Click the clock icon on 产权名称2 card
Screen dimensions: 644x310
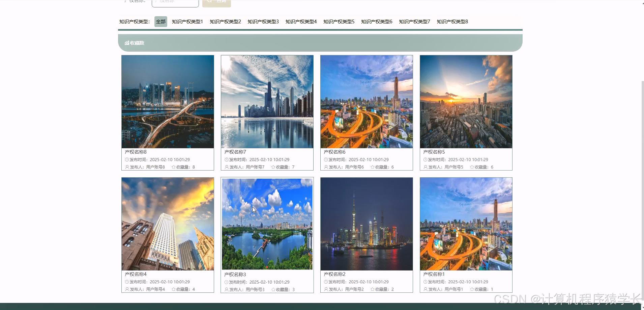[x=326, y=282]
